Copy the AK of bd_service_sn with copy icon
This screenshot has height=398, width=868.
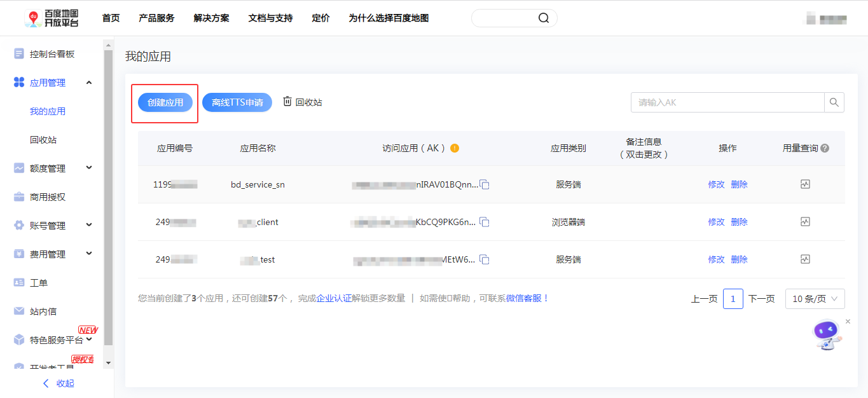(x=485, y=184)
